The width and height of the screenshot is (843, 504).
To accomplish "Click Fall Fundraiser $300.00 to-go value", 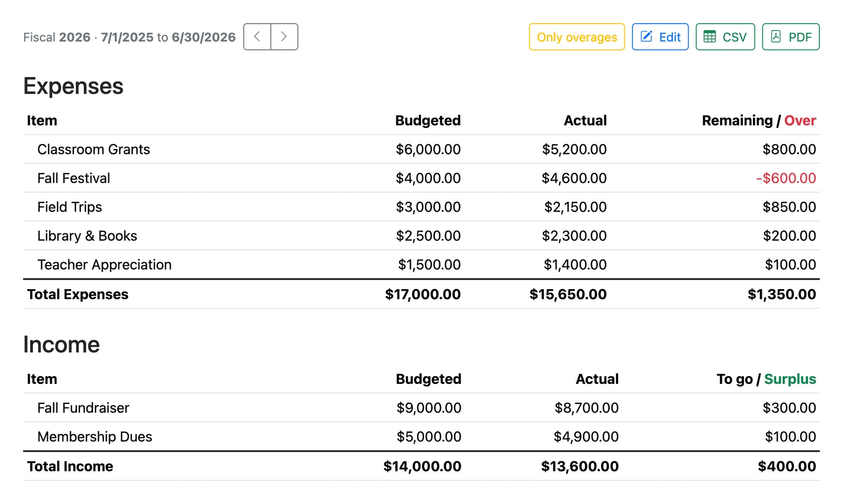I will coord(789,408).
